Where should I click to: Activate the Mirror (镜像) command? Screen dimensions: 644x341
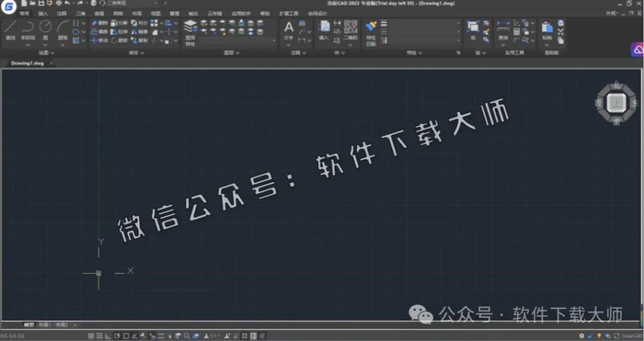point(139,31)
